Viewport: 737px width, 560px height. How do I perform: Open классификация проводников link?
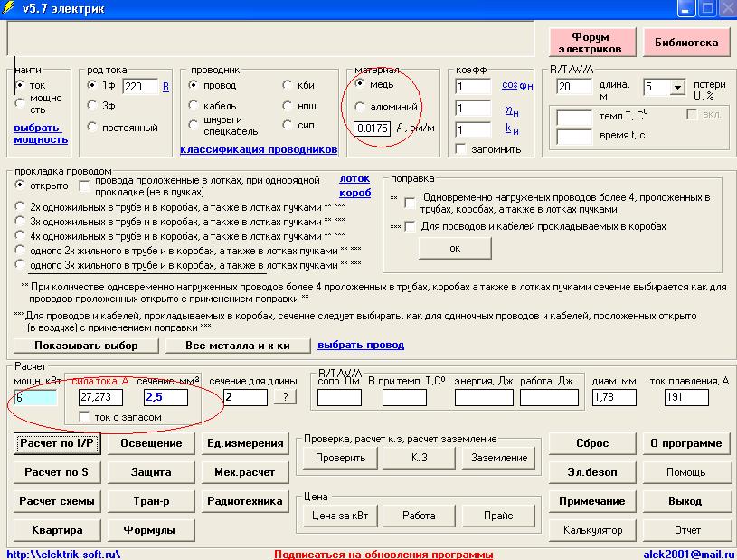259,149
